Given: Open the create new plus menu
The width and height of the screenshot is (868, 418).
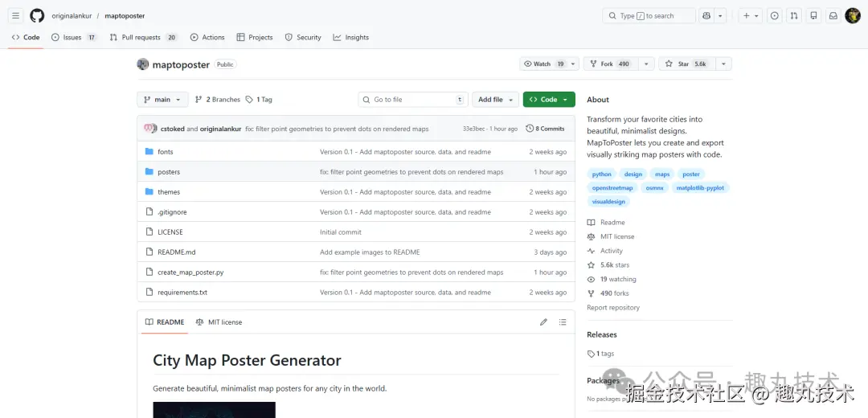Looking at the screenshot, I should click(x=751, y=16).
